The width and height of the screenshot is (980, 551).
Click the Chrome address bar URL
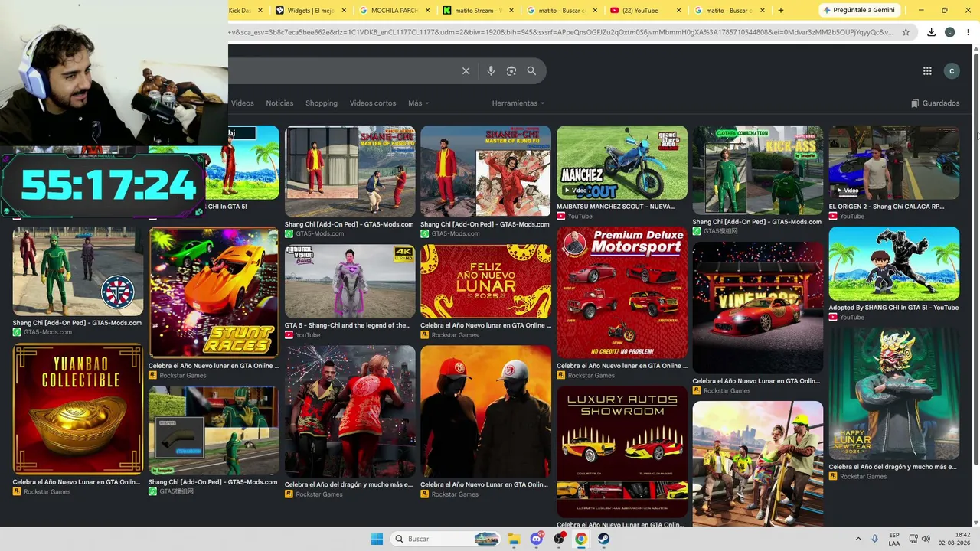coord(561,32)
